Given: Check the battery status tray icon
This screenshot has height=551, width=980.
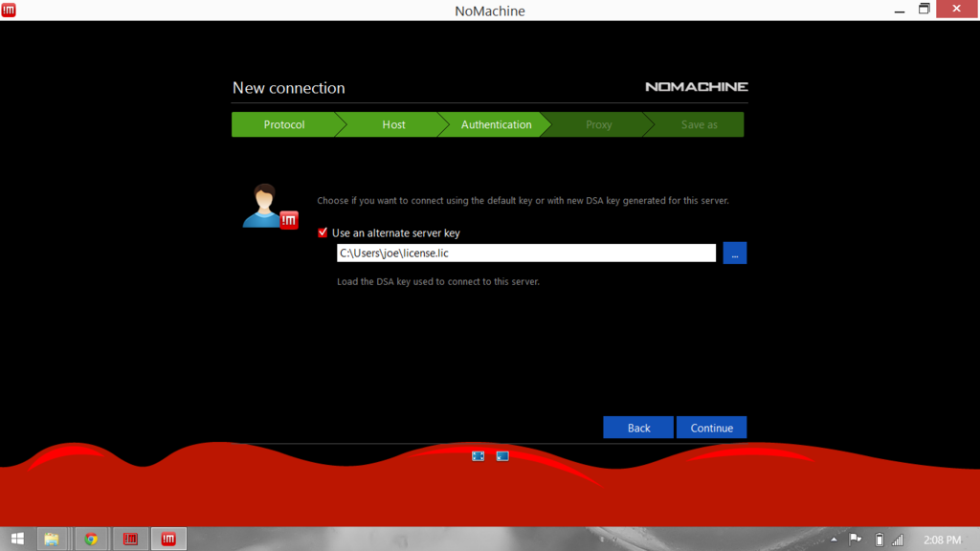Looking at the screenshot, I should coord(879,540).
